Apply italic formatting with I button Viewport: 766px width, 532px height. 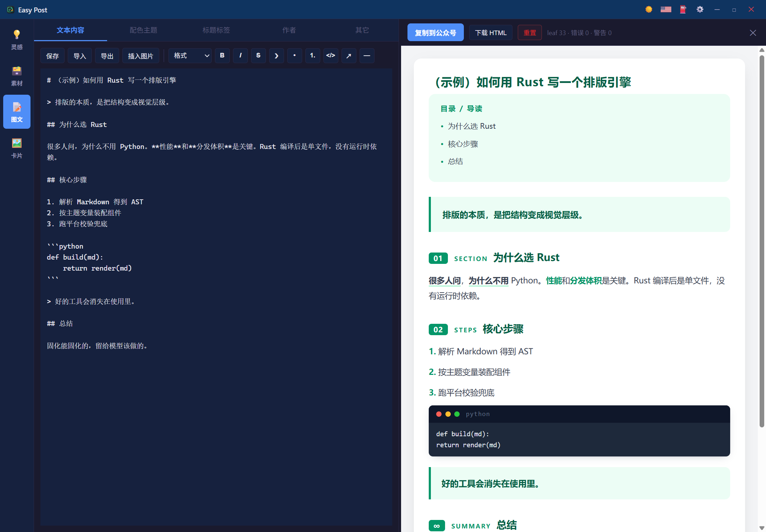[x=240, y=55]
